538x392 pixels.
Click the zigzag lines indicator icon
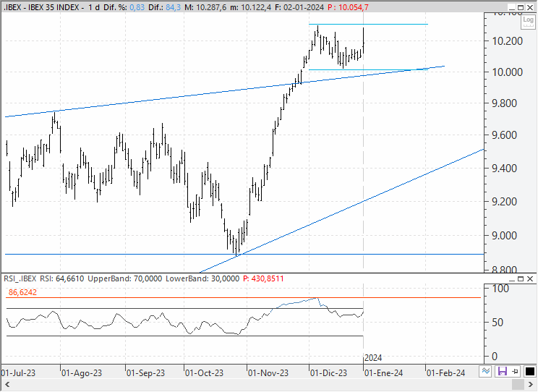coord(486,371)
